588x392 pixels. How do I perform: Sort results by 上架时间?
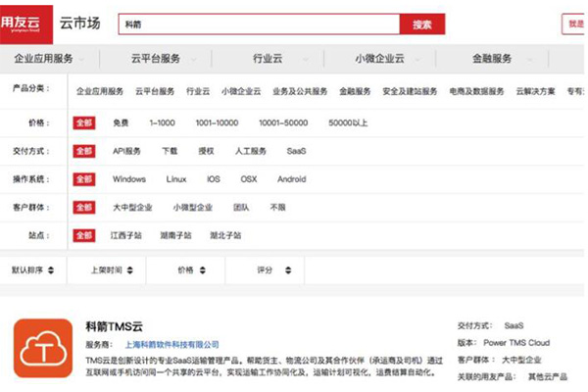(x=112, y=270)
